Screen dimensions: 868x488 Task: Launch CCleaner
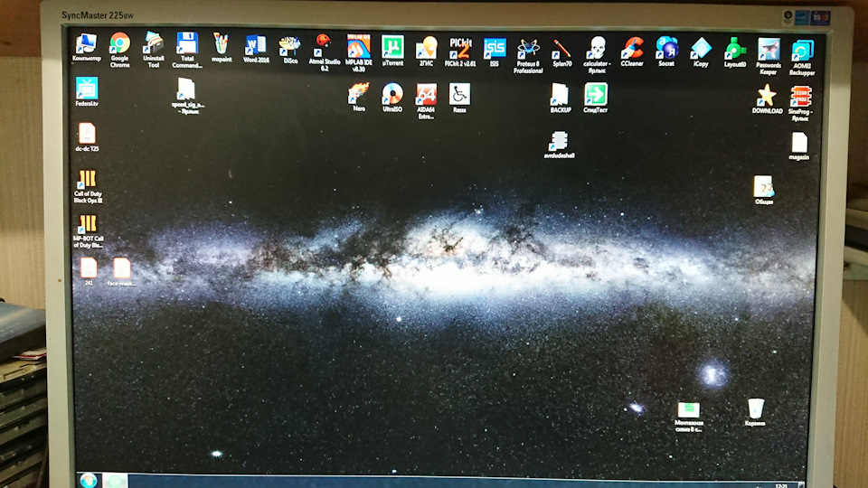point(632,52)
